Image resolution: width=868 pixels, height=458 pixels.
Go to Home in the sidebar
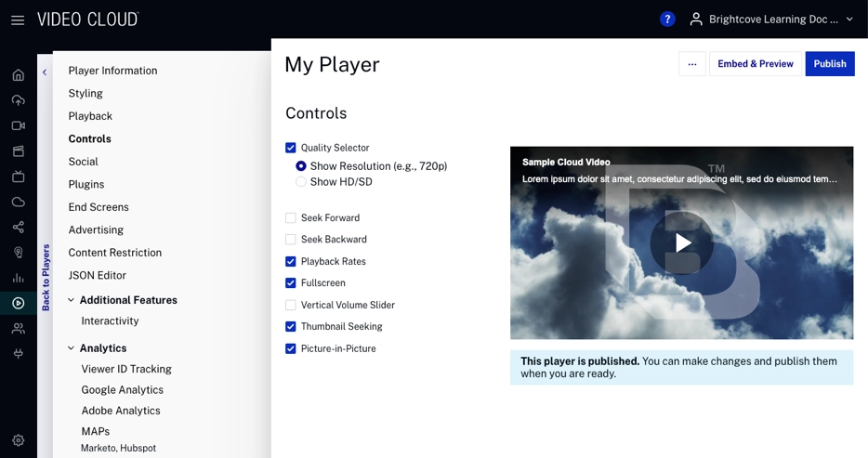tap(18, 75)
